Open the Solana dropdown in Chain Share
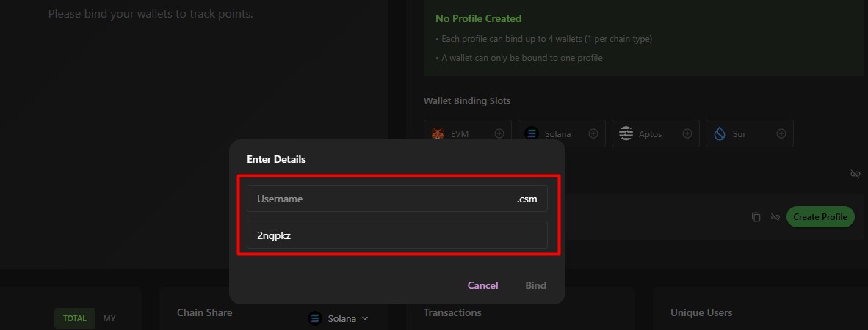 [338, 318]
